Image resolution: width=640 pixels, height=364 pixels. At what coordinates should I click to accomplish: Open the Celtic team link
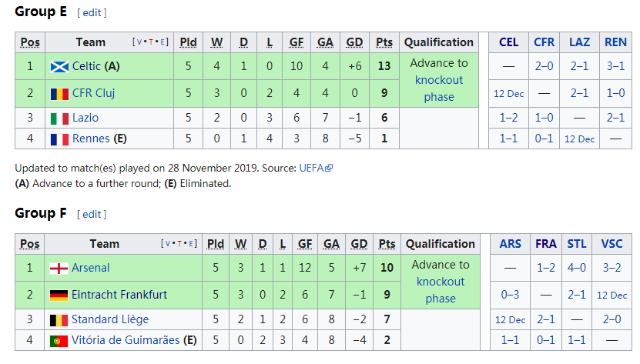[x=86, y=67]
